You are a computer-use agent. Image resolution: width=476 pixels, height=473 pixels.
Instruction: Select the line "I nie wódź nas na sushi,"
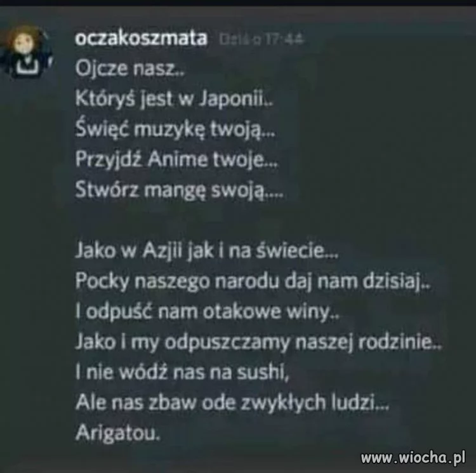tap(182, 373)
